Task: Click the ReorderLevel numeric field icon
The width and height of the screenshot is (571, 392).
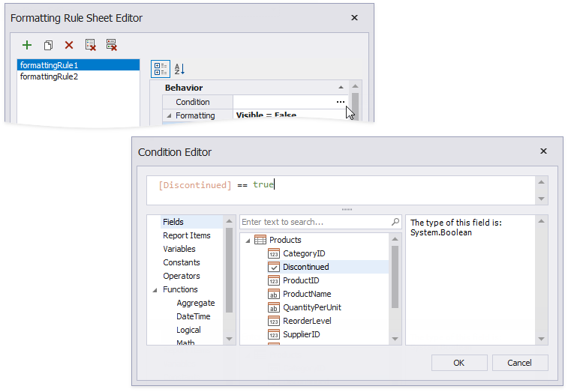Action: click(x=273, y=320)
